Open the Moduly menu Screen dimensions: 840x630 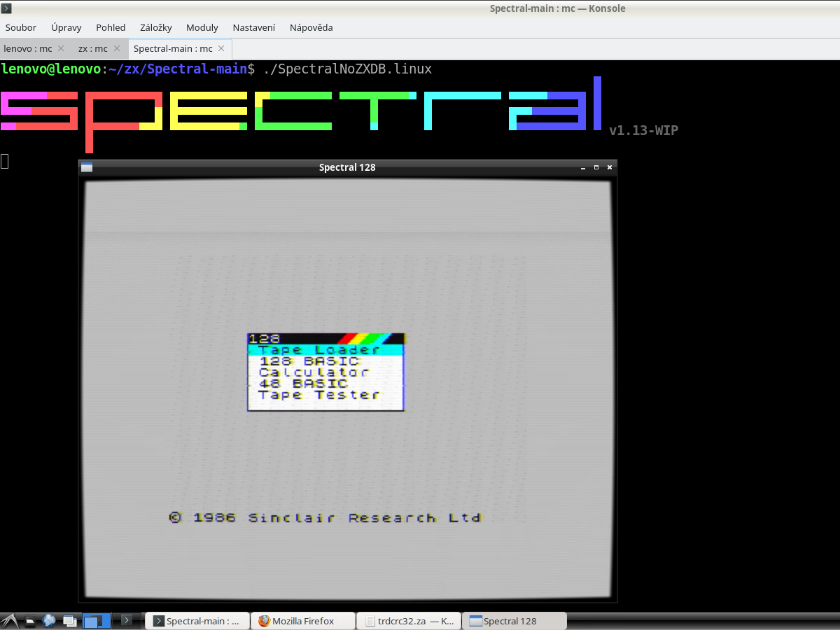click(x=202, y=28)
